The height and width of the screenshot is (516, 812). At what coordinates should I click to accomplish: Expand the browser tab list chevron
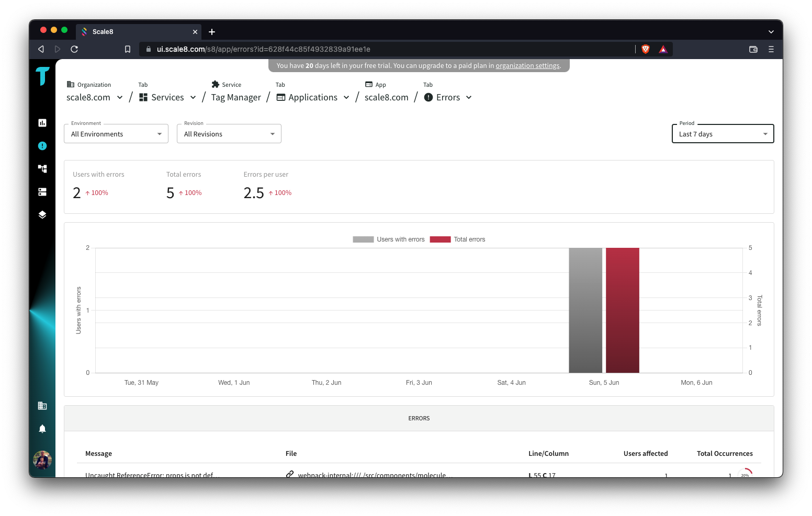[771, 32]
